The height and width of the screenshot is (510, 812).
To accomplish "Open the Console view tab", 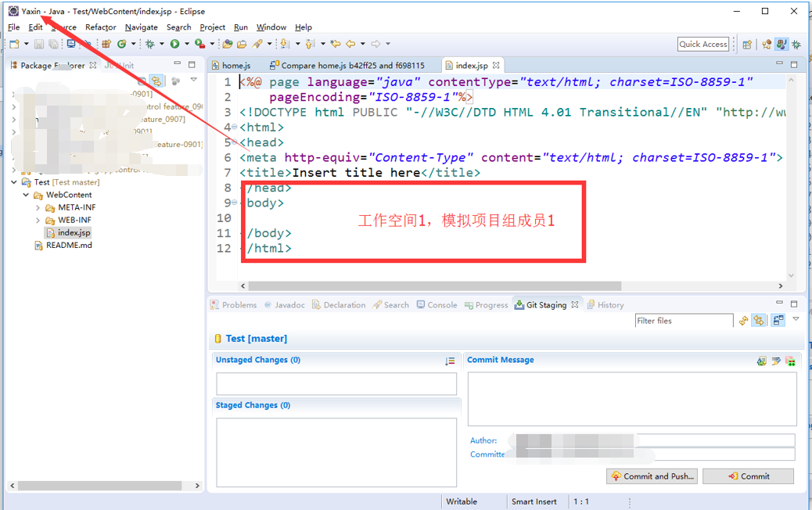I will point(437,305).
